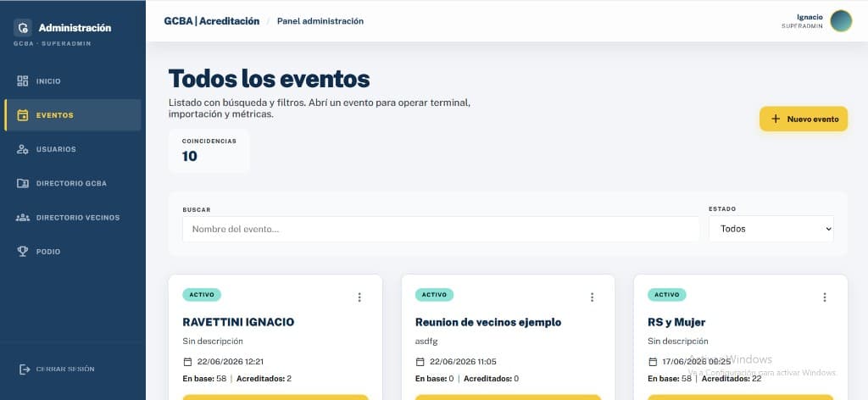Viewport: 868px width, 400px height.
Task: Open three-dot menu on RAVETTINI IGNACIO card
Action: [x=359, y=297]
